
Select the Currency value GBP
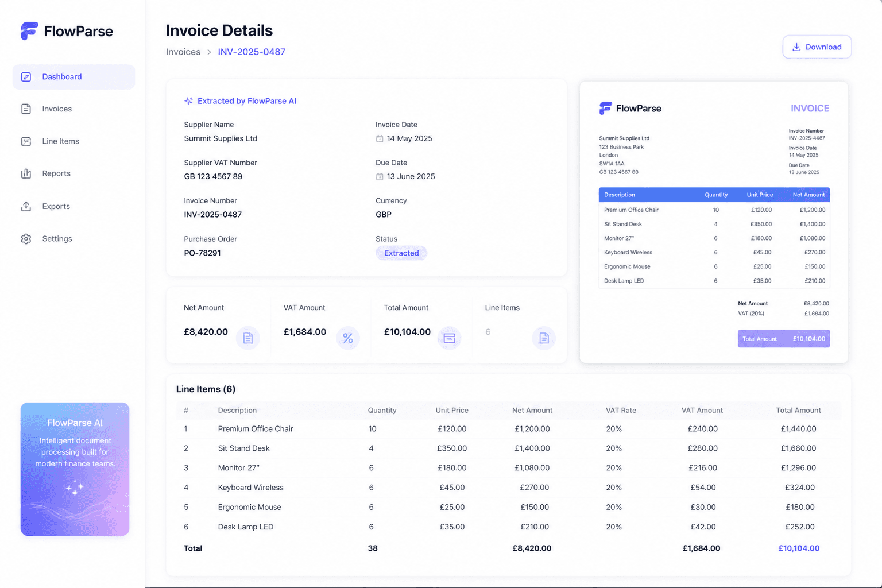coord(384,215)
